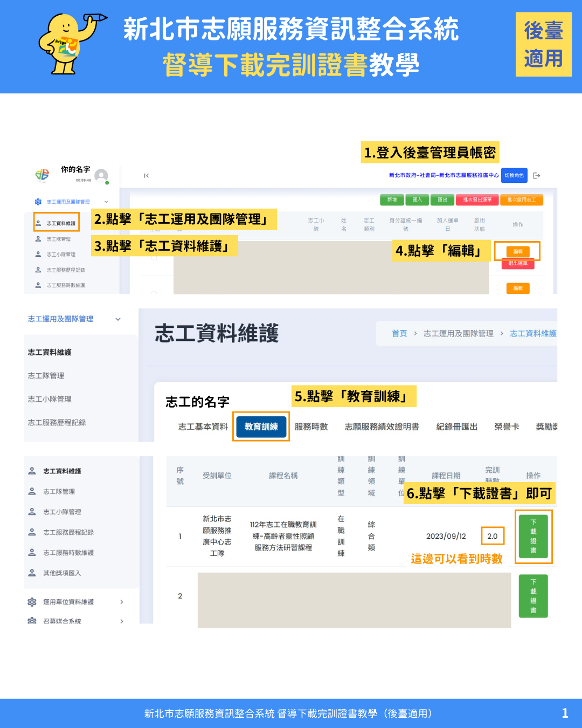Click the colorful system logo beside 你的名字
Viewport: 582px width, 728px height.
click(42, 175)
